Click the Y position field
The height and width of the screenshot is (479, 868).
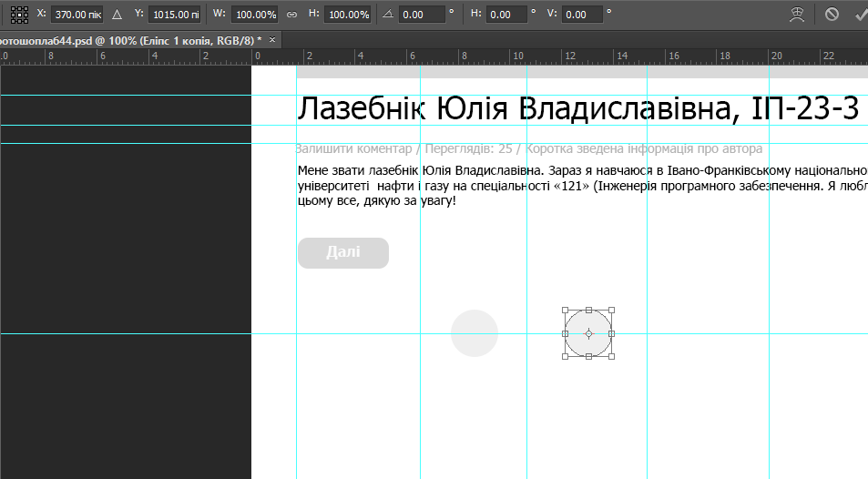coord(175,15)
